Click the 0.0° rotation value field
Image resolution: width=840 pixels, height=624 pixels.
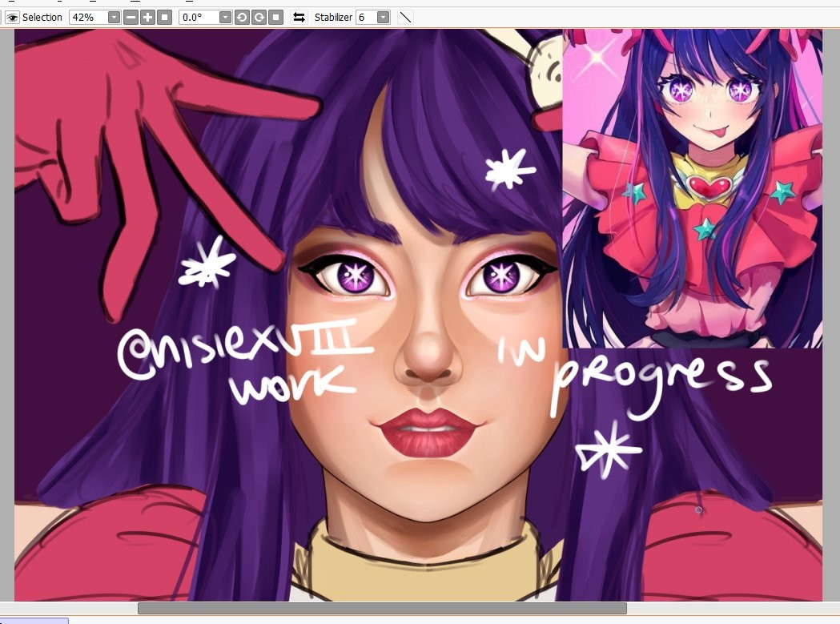pos(199,17)
